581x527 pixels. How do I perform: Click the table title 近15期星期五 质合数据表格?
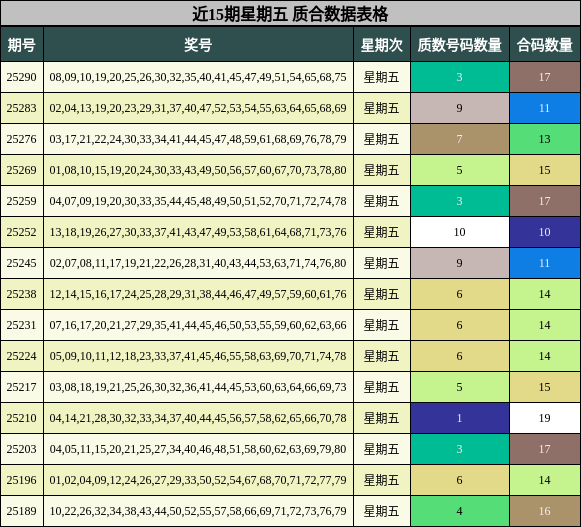click(x=290, y=14)
